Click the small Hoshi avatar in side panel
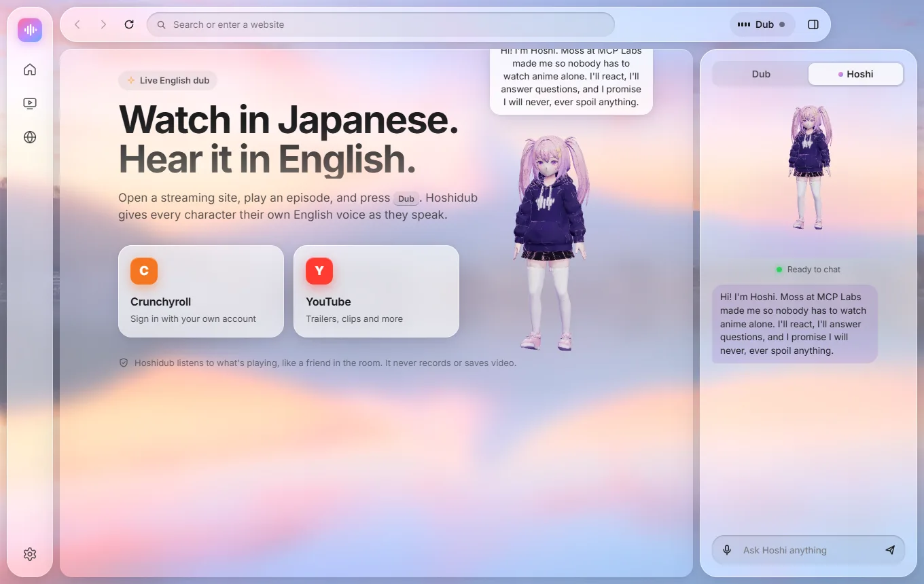 [x=809, y=168]
